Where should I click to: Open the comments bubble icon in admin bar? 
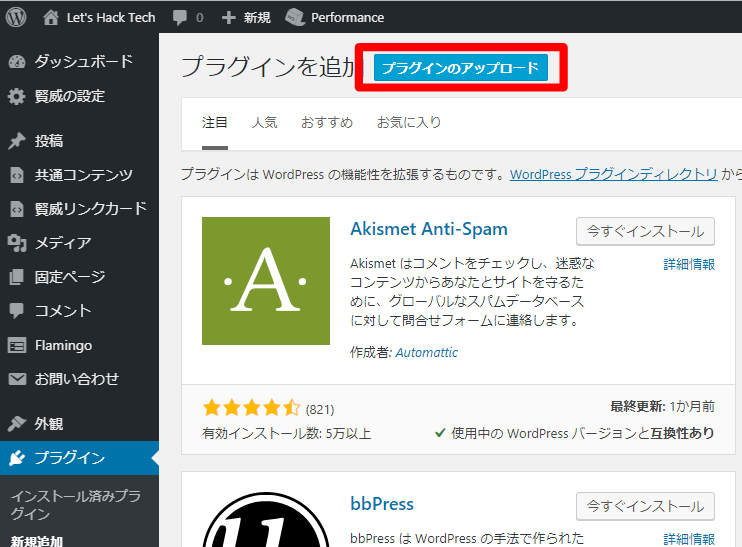(180, 18)
